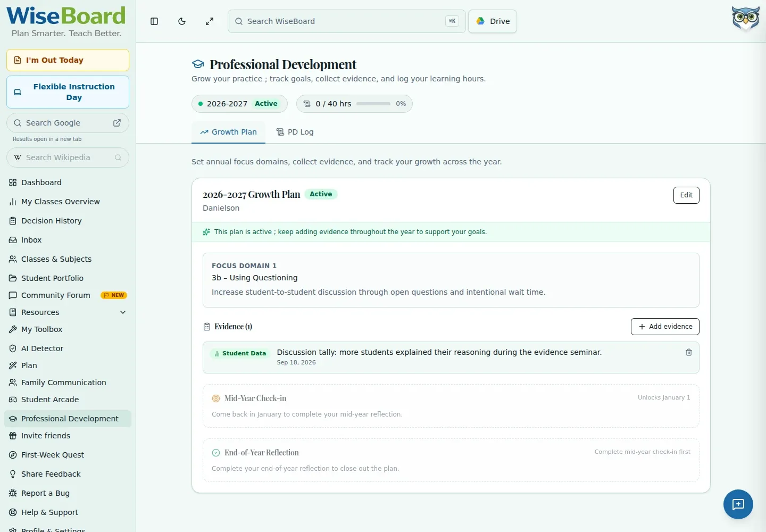This screenshot has width=766, height=532.
Task: Open Share Feedback
Action: (68, 474)
